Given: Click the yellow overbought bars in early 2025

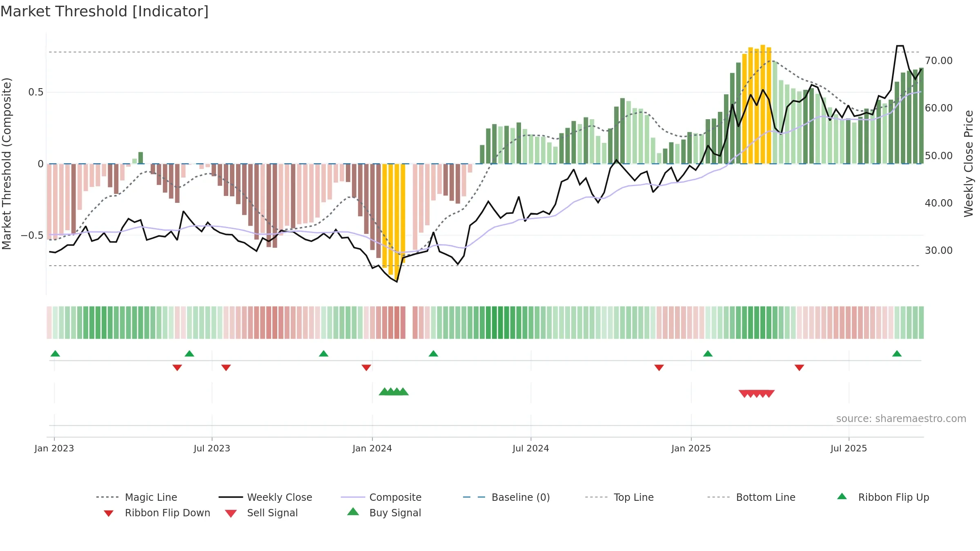Looking at the screenshot, I should tap(757, 104).
